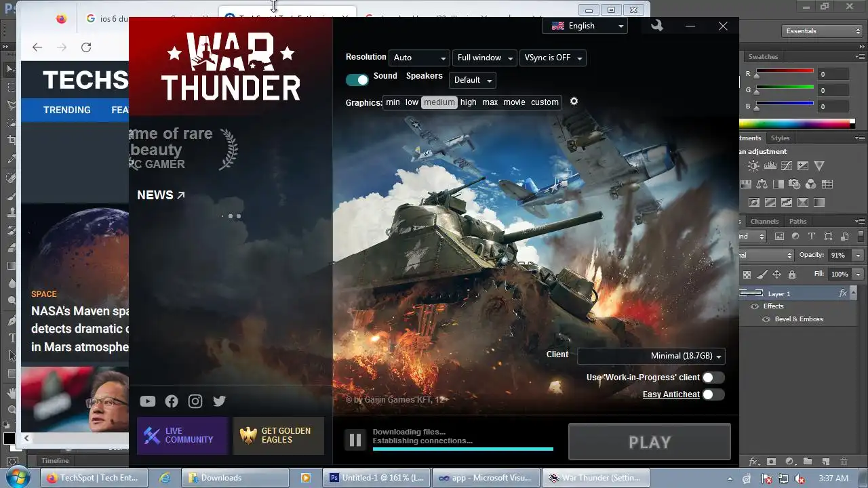Add Invert adjustment in Photoshop
This screenshot has height=488, width=868.
(x=754, y=202)
